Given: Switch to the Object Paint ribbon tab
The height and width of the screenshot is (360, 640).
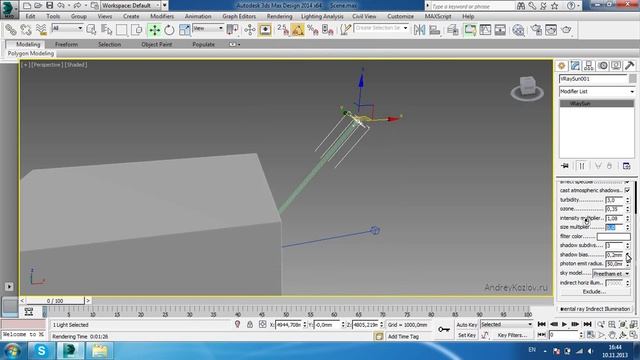Looking at the screenshot, I should 156,44.
